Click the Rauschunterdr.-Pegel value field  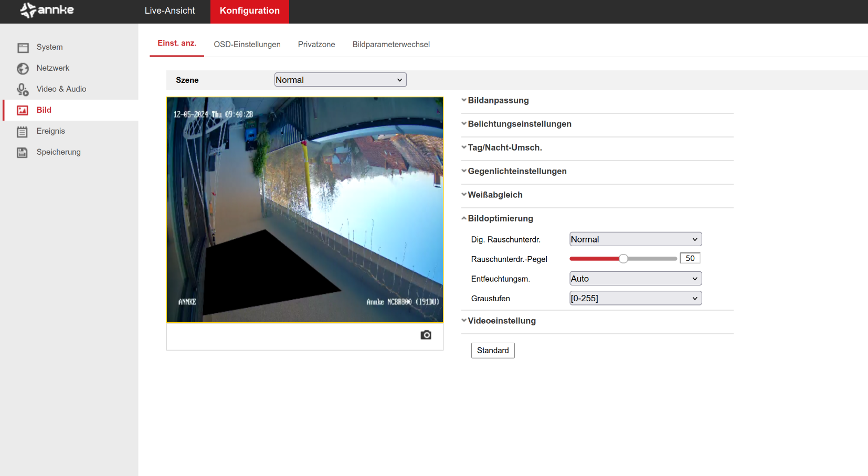(x=690, y=258)
